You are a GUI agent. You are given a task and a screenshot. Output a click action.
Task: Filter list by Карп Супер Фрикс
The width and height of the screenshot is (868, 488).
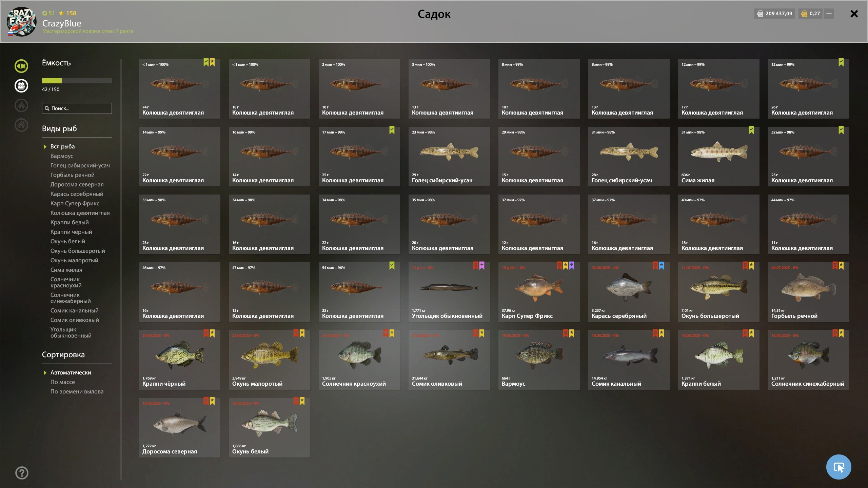pyautogui.click(x=75, y=203)
